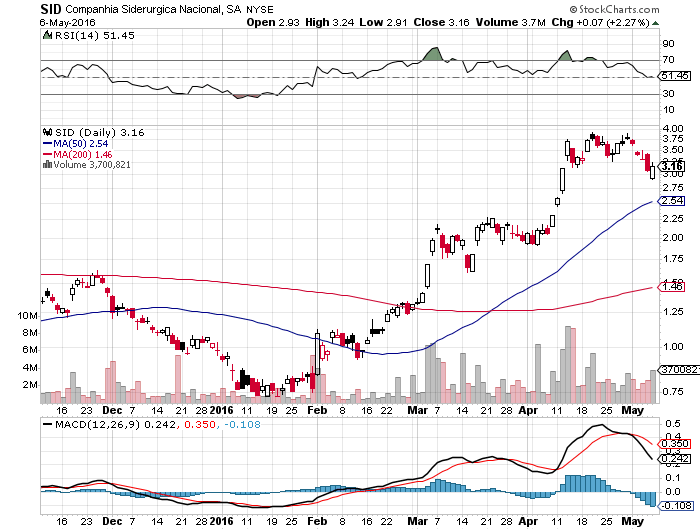Click the red MA(200) legend line swatch

click(47, 154)
